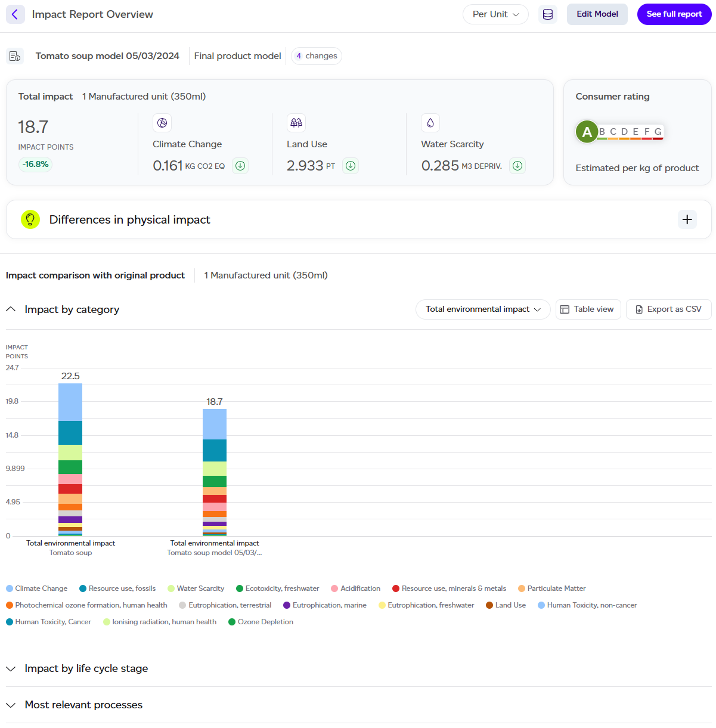Switch to Table view
The image size is (716, 728).
tap(588, 309)
